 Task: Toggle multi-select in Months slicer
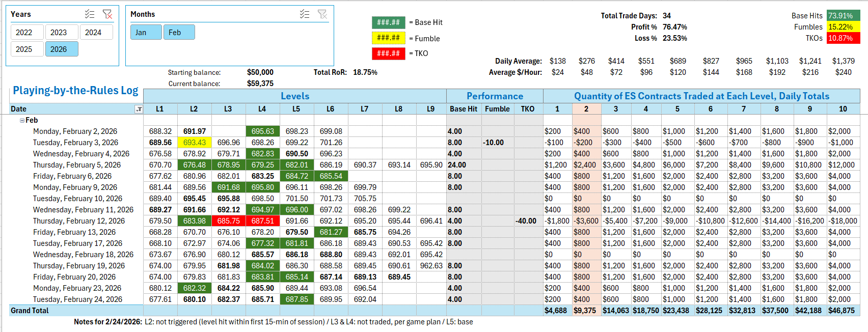coord(305,14)
